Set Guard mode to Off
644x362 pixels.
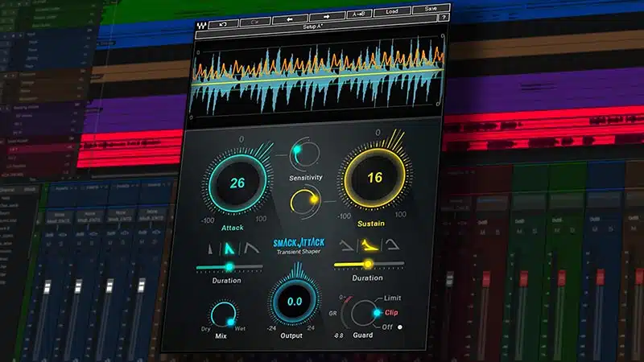coord(387,327)
